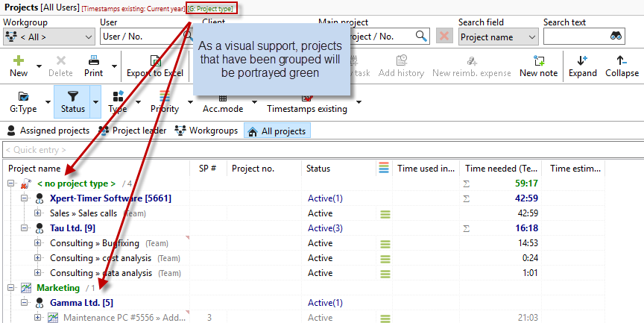Click the New project toolbar button
The width and height of the screenshot is (644, 323).
click(x=19, y=65)
